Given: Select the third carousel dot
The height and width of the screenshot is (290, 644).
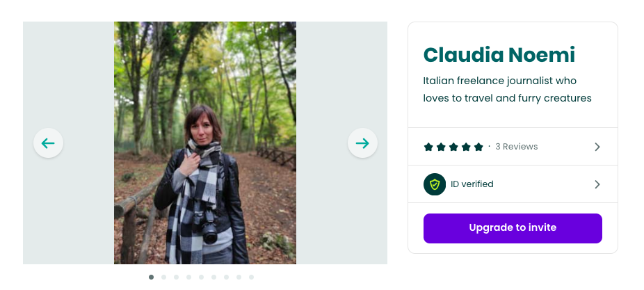Looking at the screenshot, I should pyautogui.click(x=176, y=277).
